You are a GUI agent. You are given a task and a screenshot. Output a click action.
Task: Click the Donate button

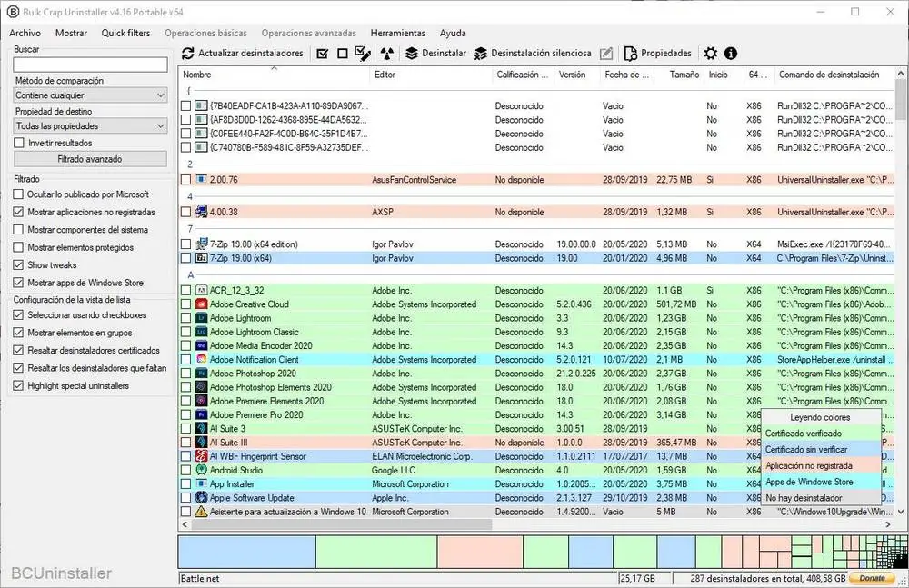872,578
